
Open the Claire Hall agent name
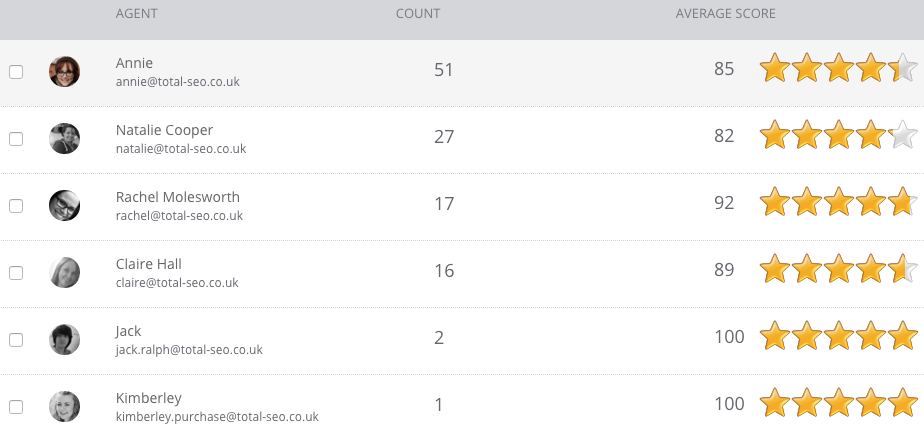[x=149, y=264]
